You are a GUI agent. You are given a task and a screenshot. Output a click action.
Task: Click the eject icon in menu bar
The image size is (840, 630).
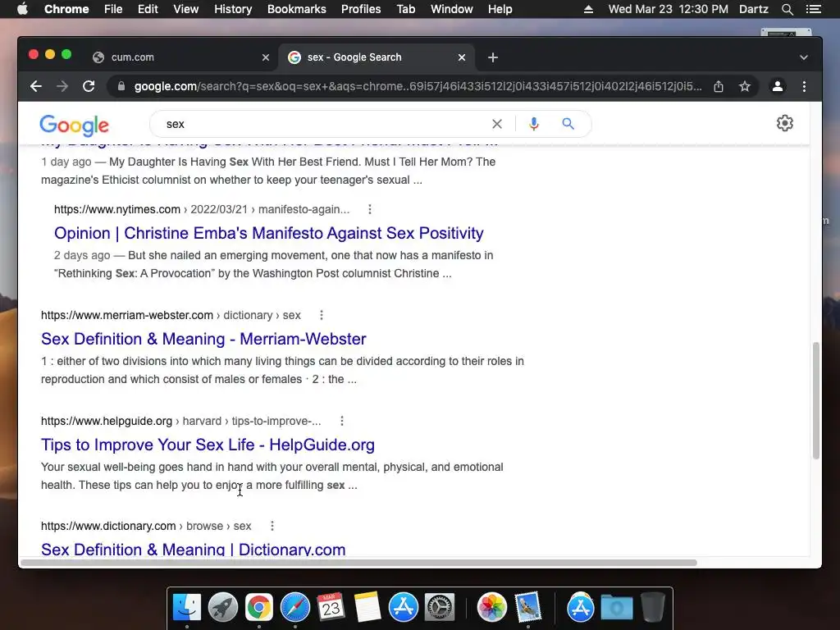(x=588, y=9)
